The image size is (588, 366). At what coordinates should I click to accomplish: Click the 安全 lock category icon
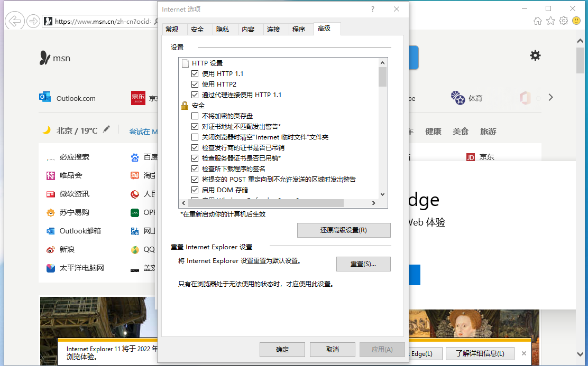click(x=185, y=106)
